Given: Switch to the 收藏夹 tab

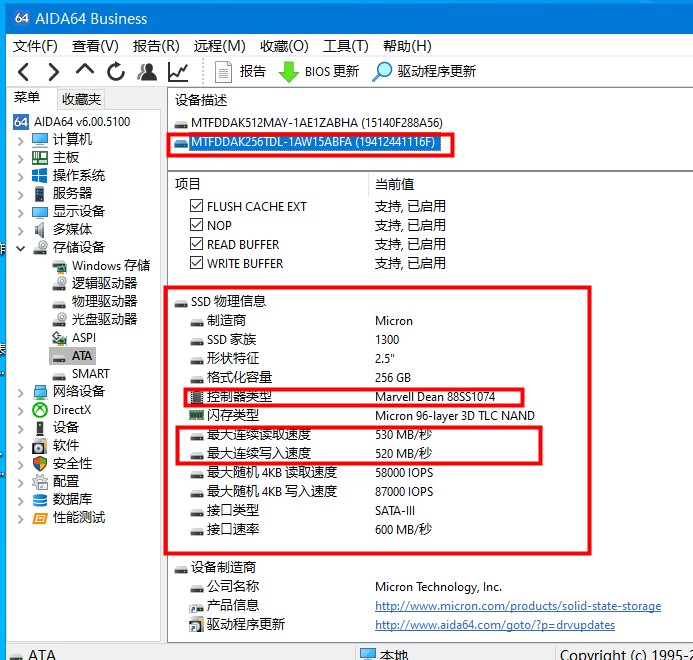Looking at the screenshot, I should click(x=81, y=99).
